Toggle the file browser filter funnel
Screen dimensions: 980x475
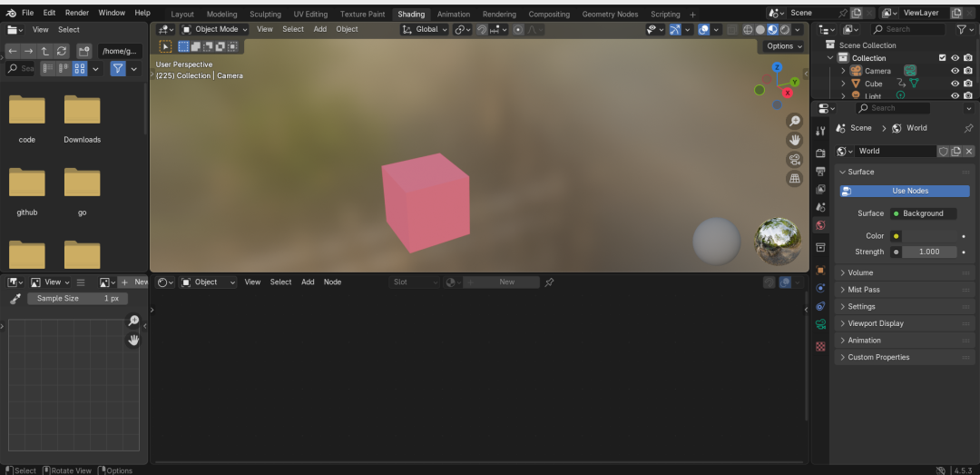pyautogui.click(x=117, y=69)
